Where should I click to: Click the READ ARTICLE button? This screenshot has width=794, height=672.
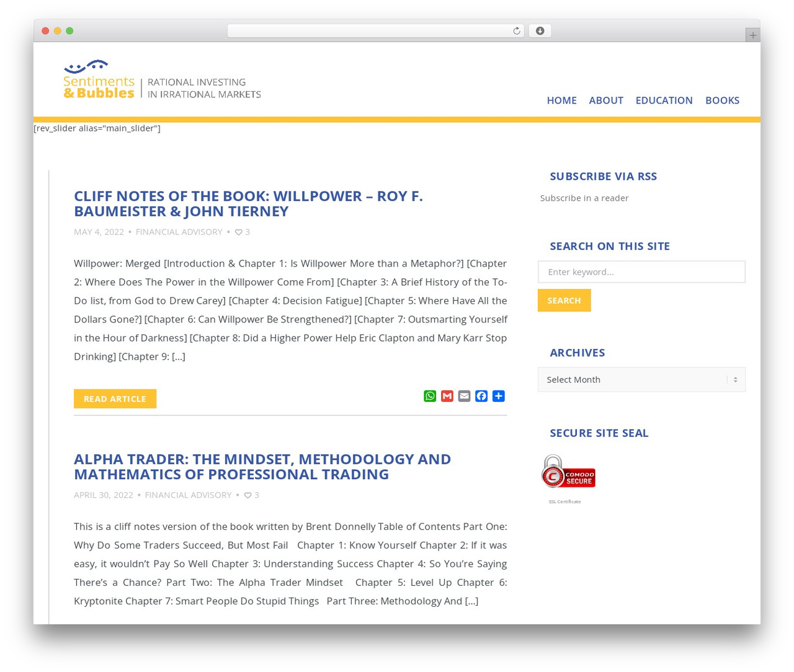tap(115, 399)
